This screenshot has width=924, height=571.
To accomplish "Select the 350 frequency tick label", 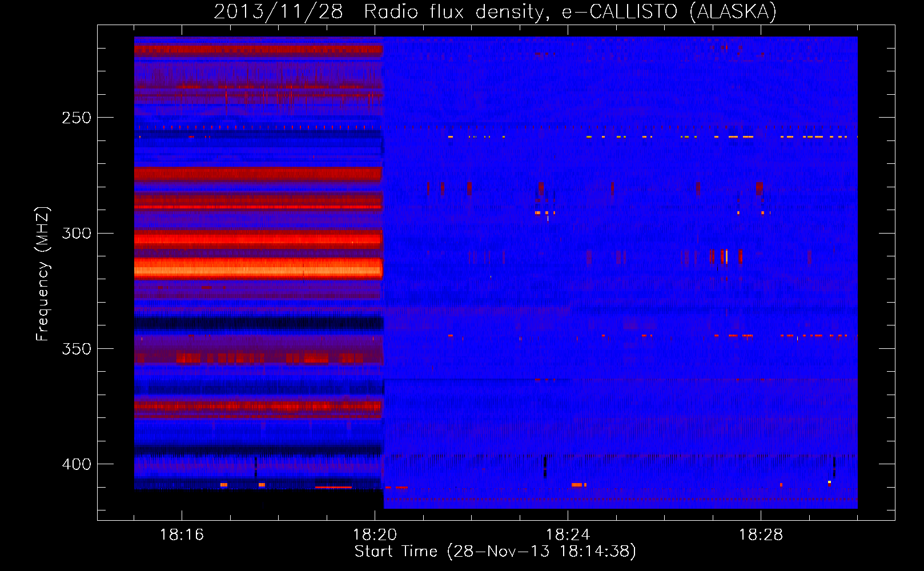I will click(77, 348).
